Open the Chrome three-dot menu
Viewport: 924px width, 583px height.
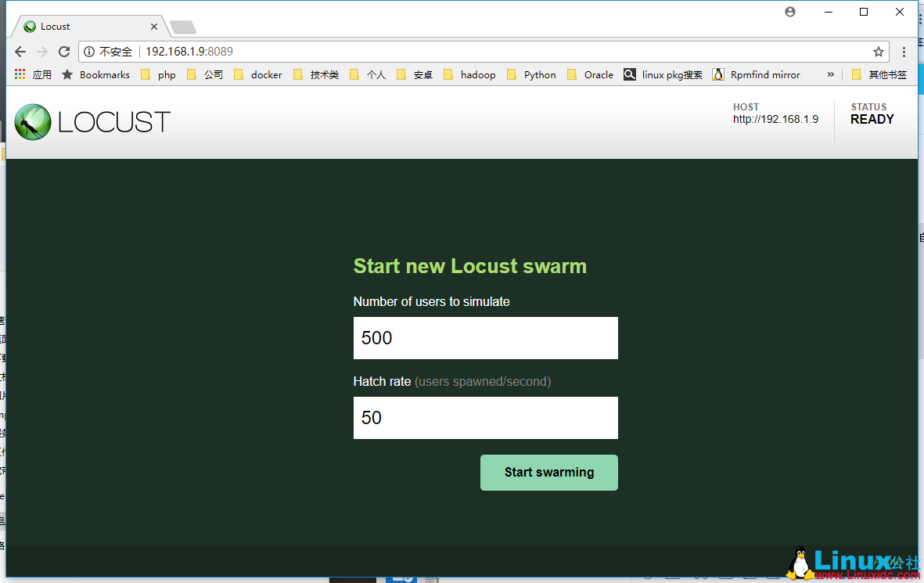(904, 52)
